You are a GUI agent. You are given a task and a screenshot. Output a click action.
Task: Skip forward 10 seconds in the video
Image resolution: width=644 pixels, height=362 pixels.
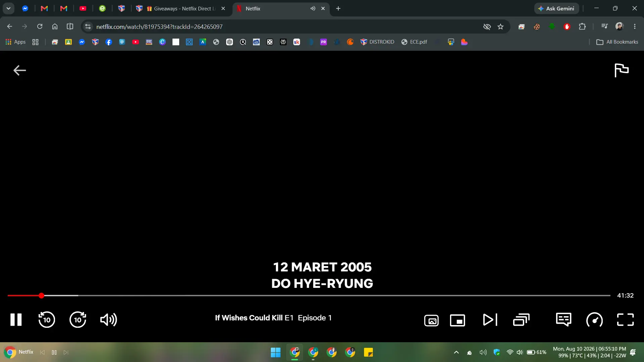(x=78, y=319)
